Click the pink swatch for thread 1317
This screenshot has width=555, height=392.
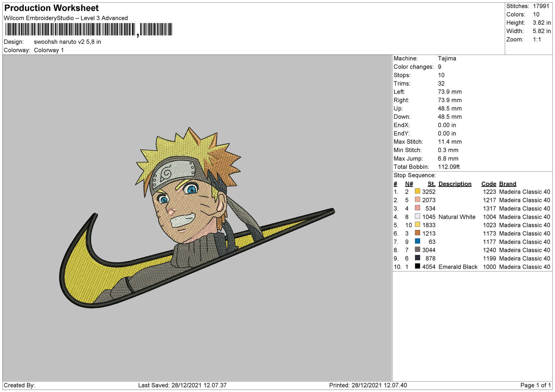pyautogui.click(x=417, y=208)
